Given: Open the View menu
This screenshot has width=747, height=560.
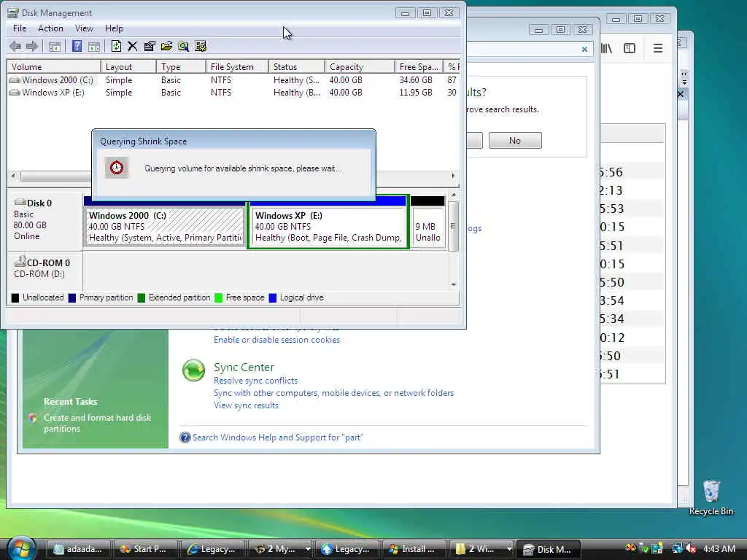Looking at the screenshot, I should tap(84, 28).
